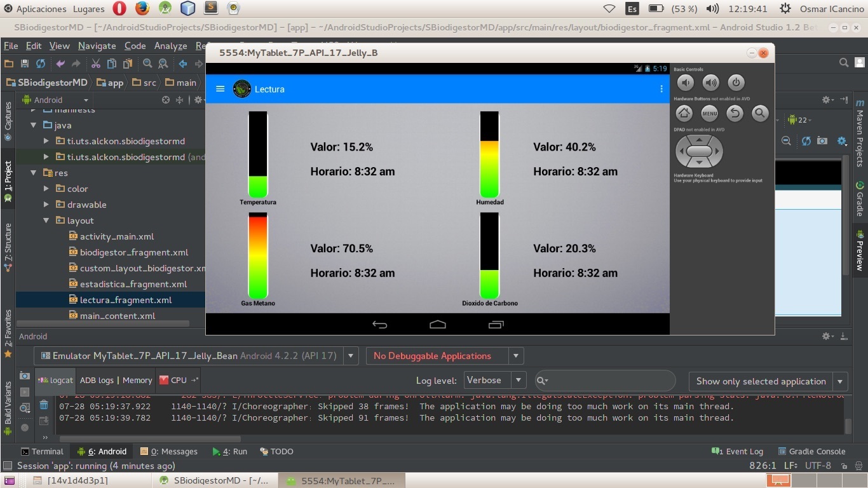
Task: Open the Navigate menu
Action: pyautogui.click(x=97, y=46)
